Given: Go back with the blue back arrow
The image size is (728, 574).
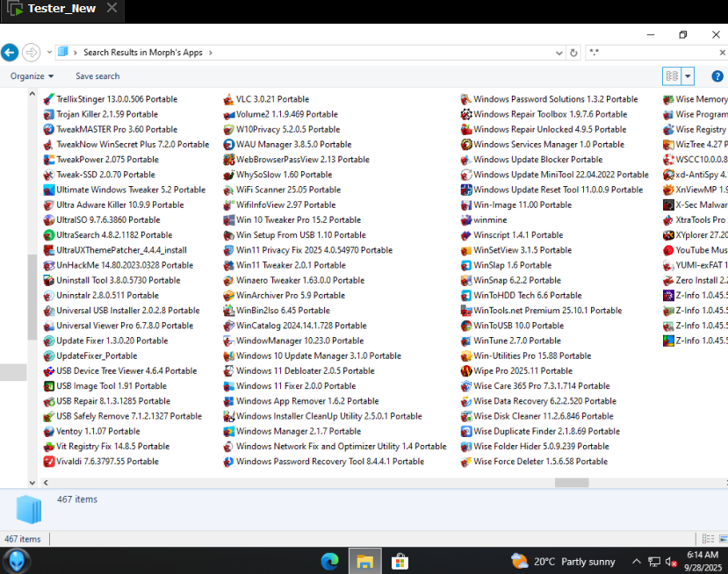Looking at the screenshot, I should tap(10, 53).
